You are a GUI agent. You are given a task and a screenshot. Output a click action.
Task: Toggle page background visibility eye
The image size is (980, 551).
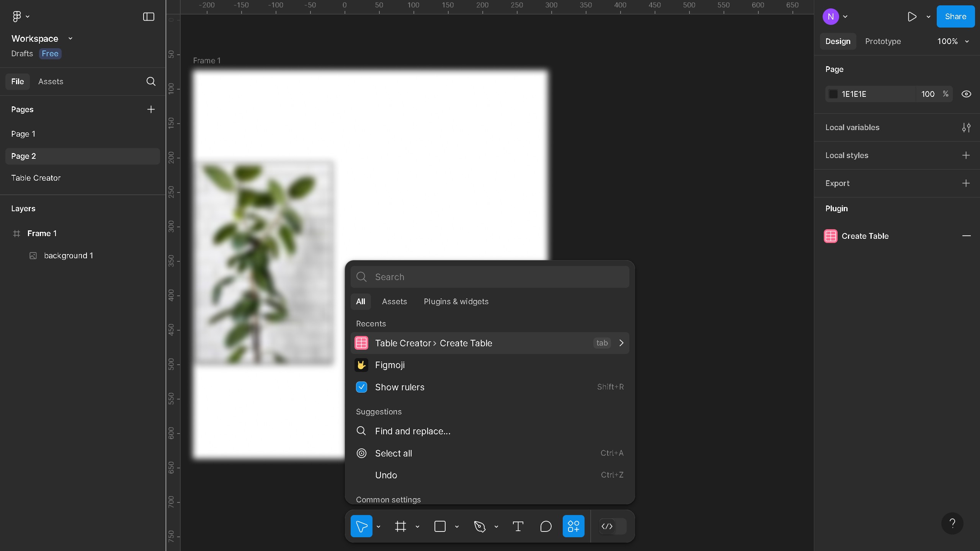(966, 94)
